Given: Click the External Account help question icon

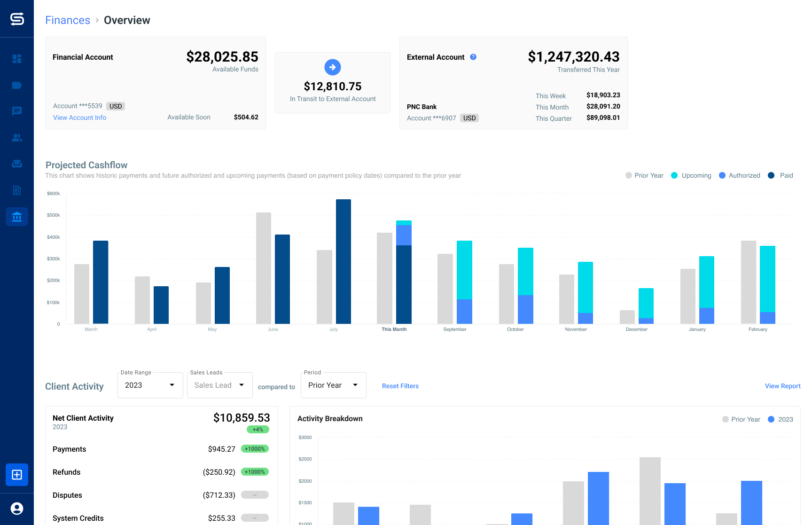Looking at the screenshot, I should click(x=473, y=57).
